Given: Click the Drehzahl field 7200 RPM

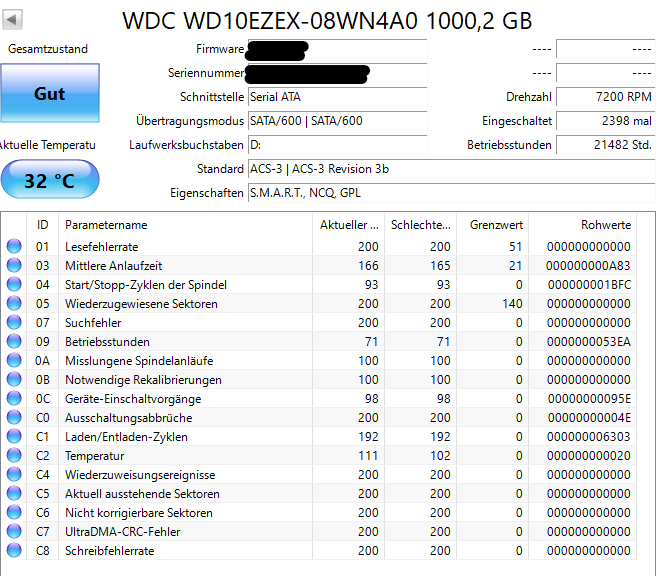Looking at the screenshot, I should click(x=606, y=97).
